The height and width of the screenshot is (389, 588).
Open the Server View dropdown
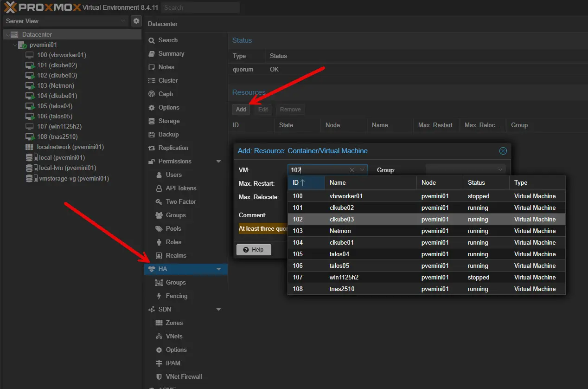[123, 21]
